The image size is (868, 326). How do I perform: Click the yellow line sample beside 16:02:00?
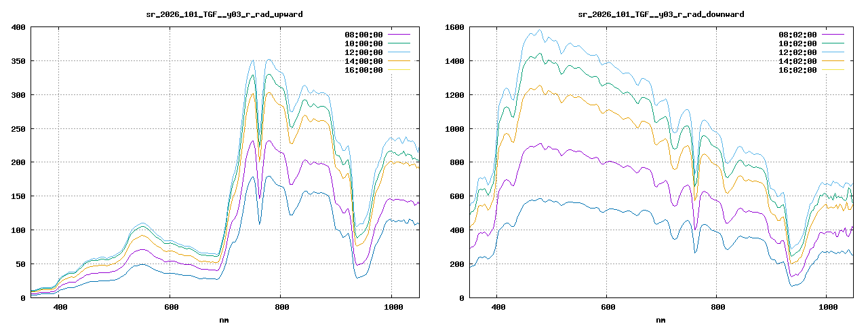(x=833, y=70)
